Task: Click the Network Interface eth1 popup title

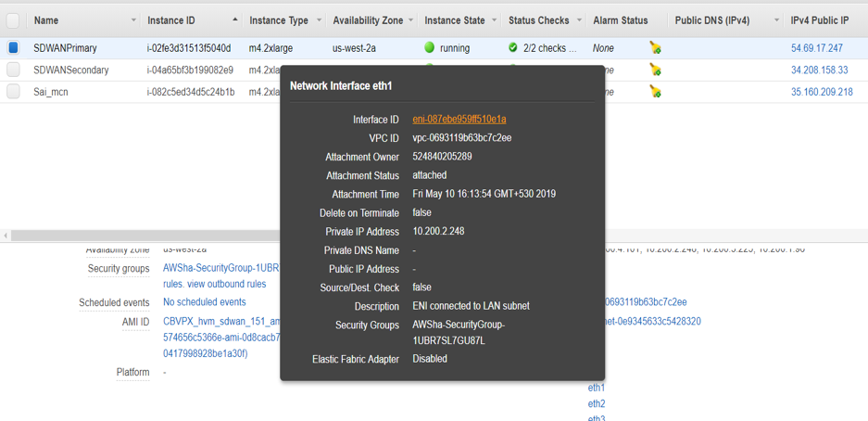Action: 342,86
